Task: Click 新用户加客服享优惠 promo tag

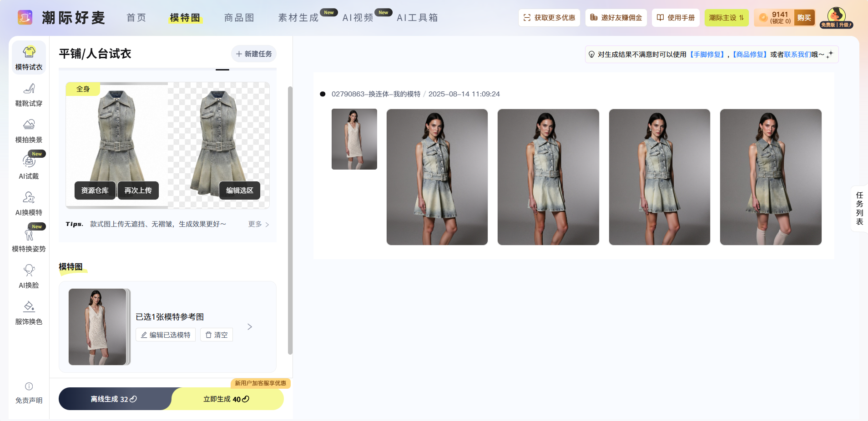Action: pos(261,383)
